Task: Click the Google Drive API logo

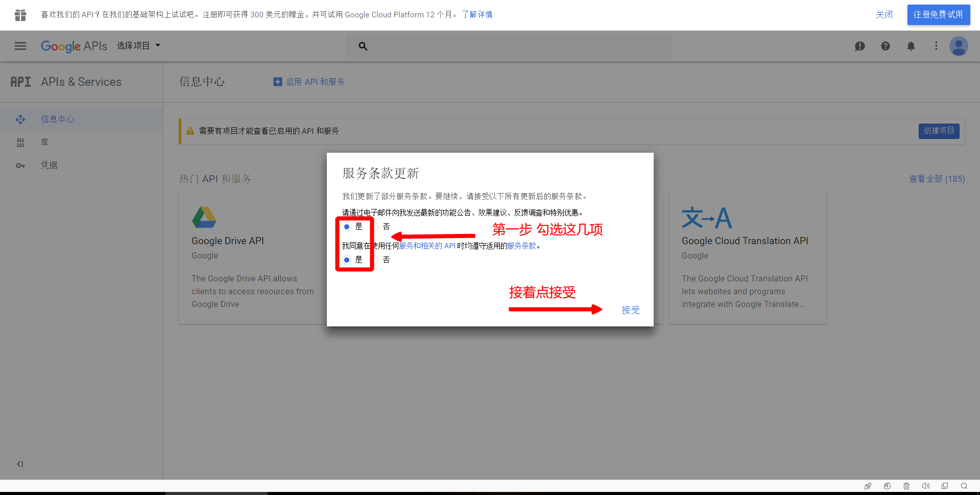Action: click(204, 217)
